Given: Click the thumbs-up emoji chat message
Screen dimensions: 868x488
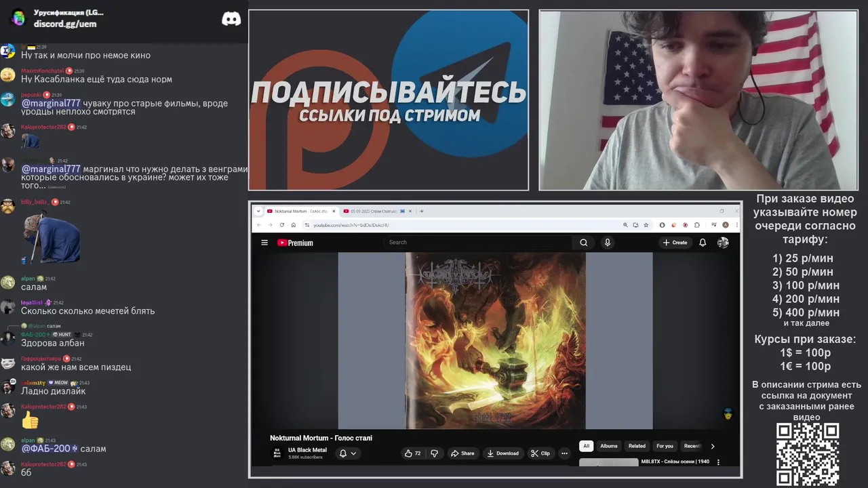Looking at the screenshot, I should point(30,422).
